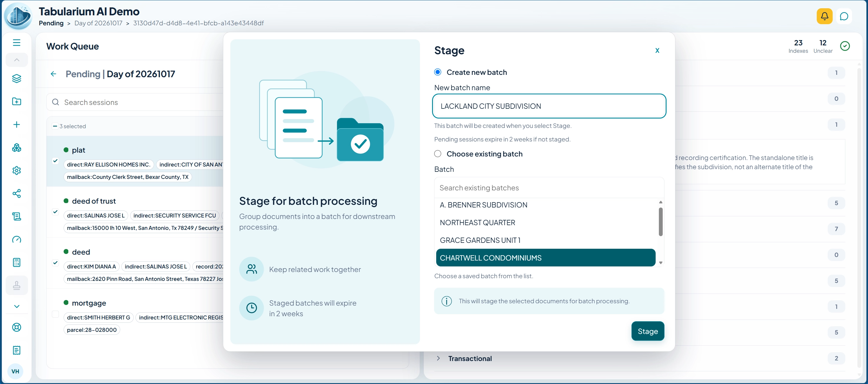Click batch list scroll-down arrow
The height and width of the screenshot is (384, 868).
click(660, 263)
